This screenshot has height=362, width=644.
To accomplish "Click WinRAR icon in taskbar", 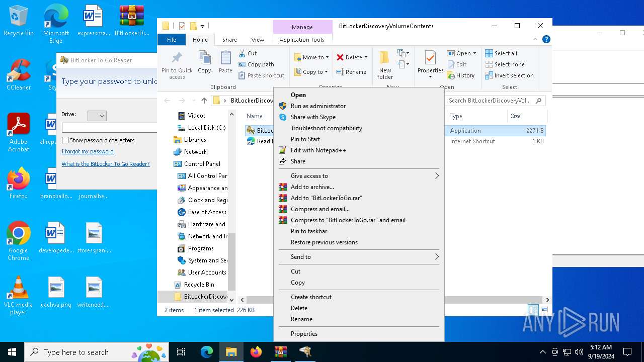I will pyautogui.click(x=280, y=352).
